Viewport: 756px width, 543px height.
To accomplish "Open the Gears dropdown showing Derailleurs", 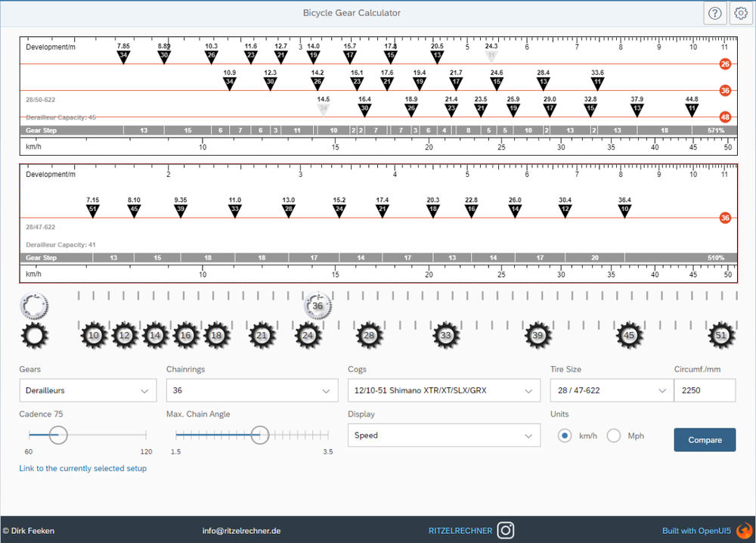I will 88,390.
